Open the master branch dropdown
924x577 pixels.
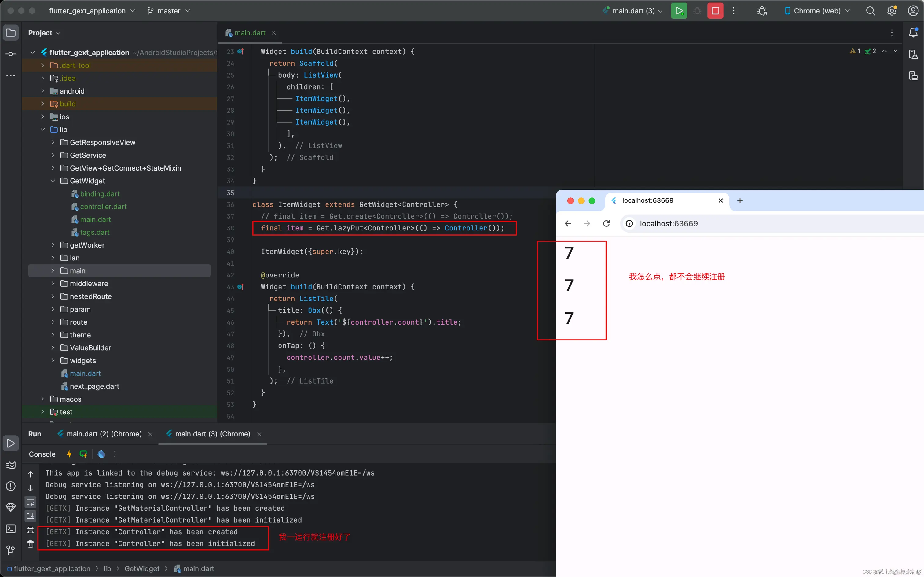point(169,11)
